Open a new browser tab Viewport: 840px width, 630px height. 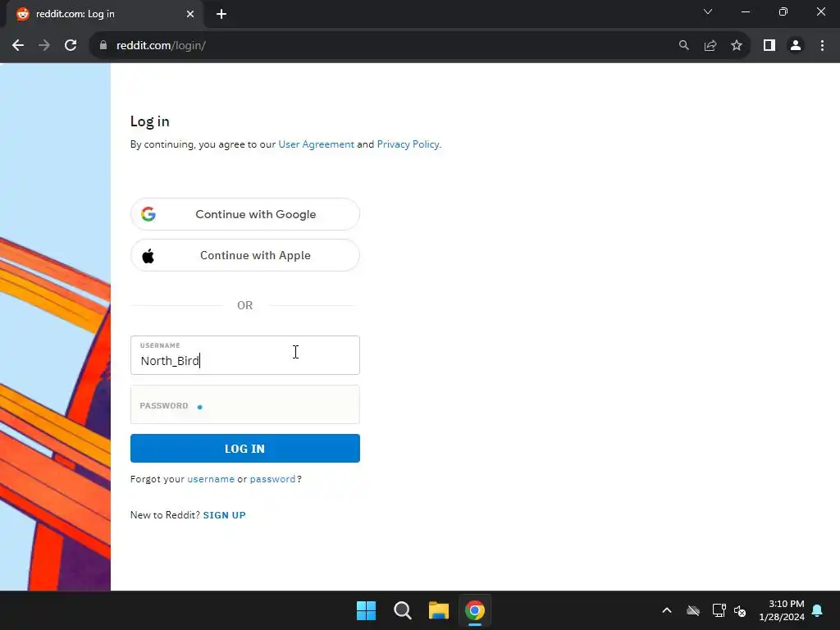tap(221, 15)
